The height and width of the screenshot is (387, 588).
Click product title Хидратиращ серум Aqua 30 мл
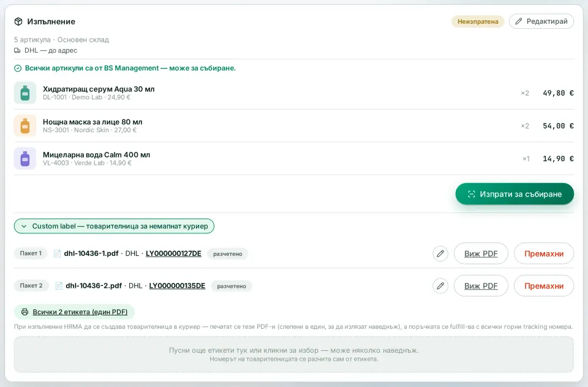99,89
